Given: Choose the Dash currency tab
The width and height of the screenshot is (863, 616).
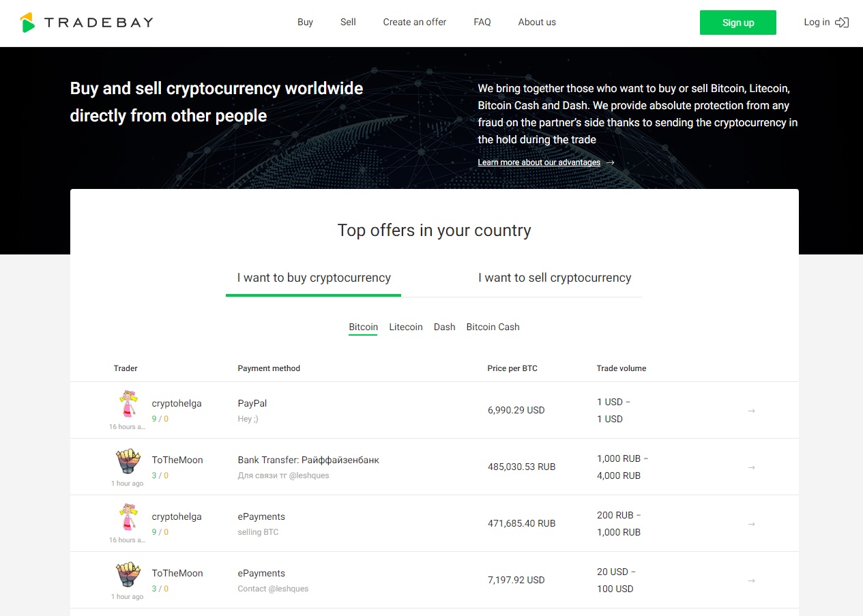Looking at the screenshot, I should tap(444, 327).
